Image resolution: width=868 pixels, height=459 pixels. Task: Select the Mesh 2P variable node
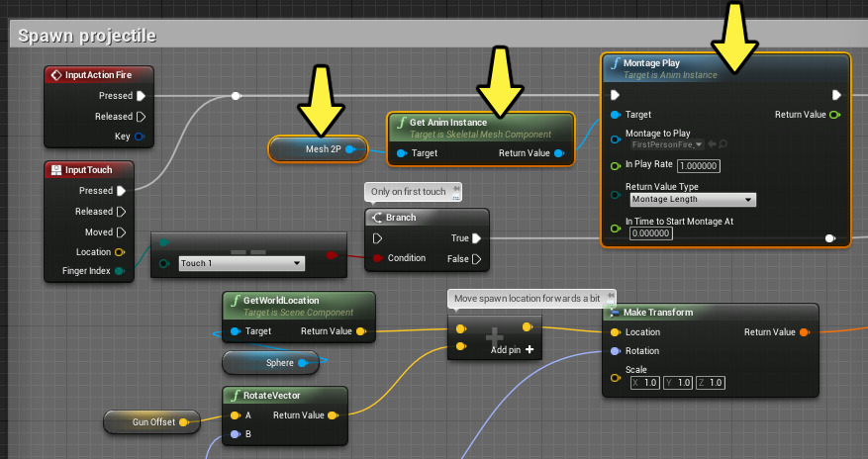click(x=315, y=149)
